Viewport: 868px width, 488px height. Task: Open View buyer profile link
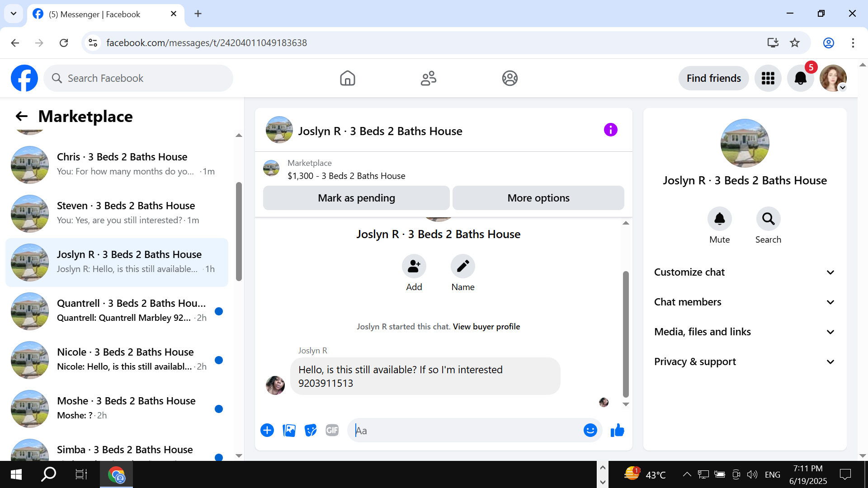486,327
